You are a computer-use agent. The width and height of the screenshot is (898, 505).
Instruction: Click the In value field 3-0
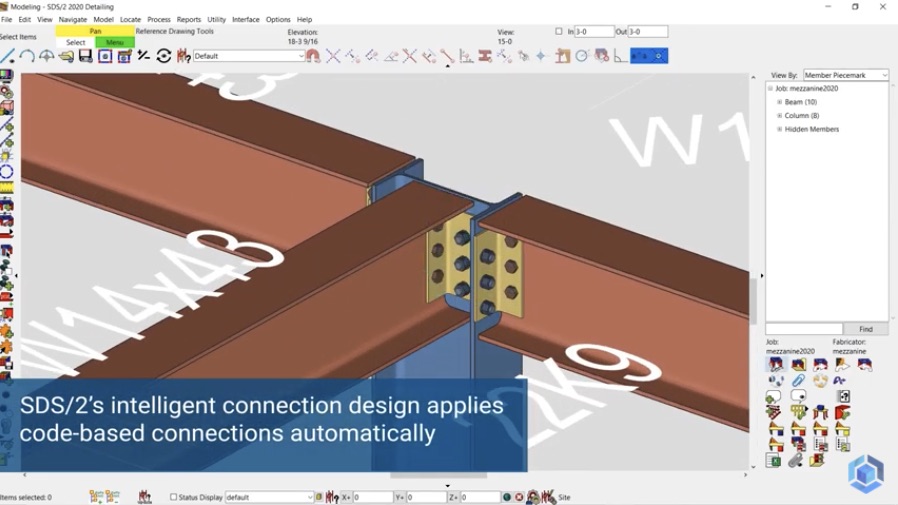pos(594,31)
